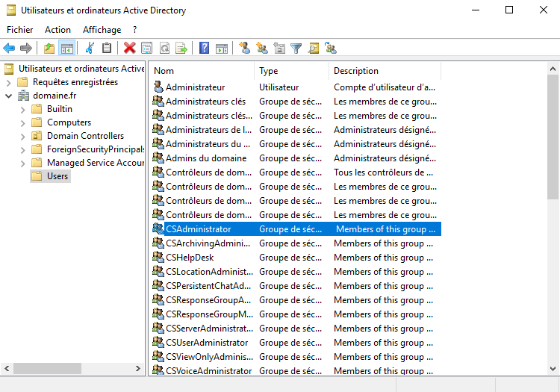Go forward with the gray right arrow

tap(26, 48)
